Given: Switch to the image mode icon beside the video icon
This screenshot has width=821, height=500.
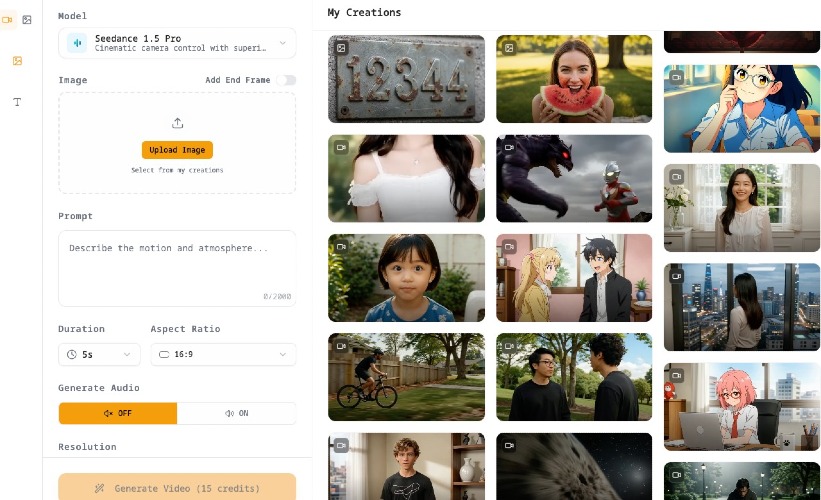Looking at the screenshot, I should coord(27,20).
